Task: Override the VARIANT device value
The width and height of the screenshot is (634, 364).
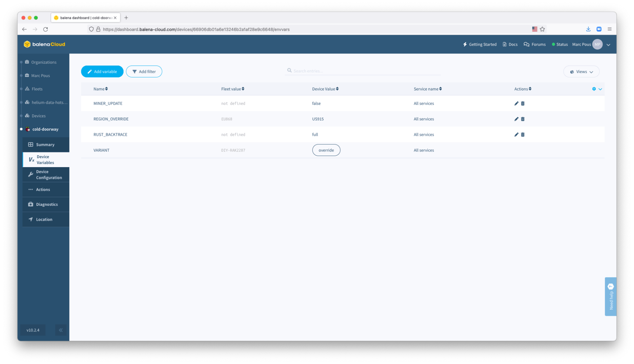Action: click(326, 150)
